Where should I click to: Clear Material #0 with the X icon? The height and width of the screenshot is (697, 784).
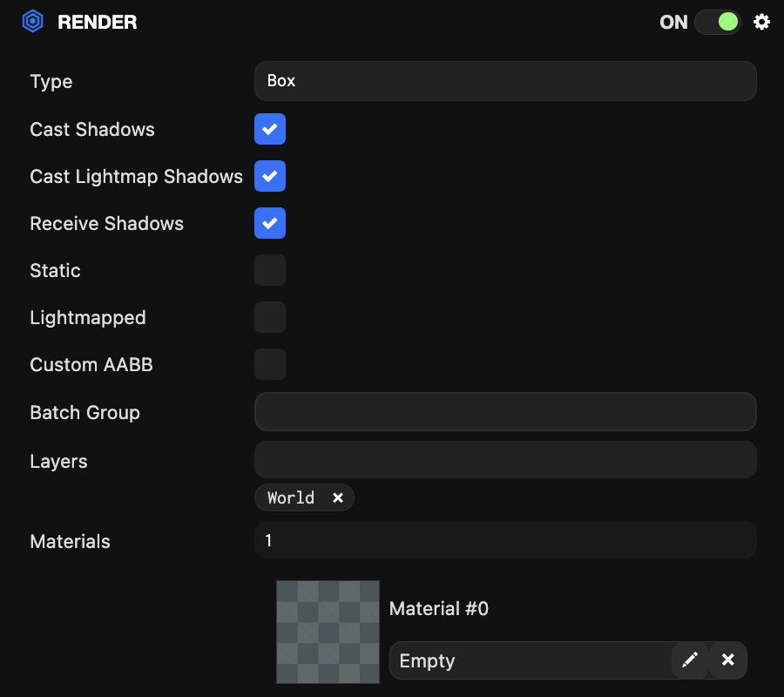coord(728,660)
